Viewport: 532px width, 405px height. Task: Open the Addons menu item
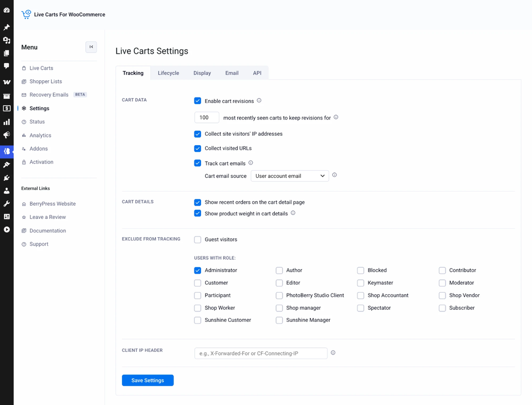click(38, 148)
